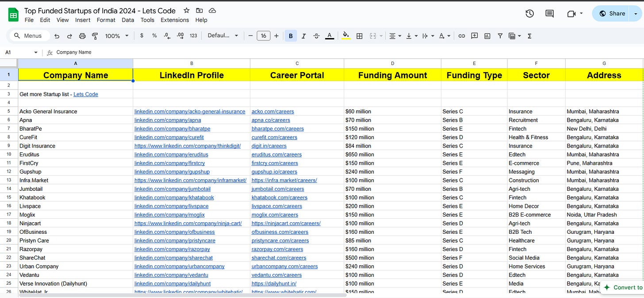The width and height of the screenshot is (644, 298).
Task: Format as currency with dollar icon
Action: 142,36
